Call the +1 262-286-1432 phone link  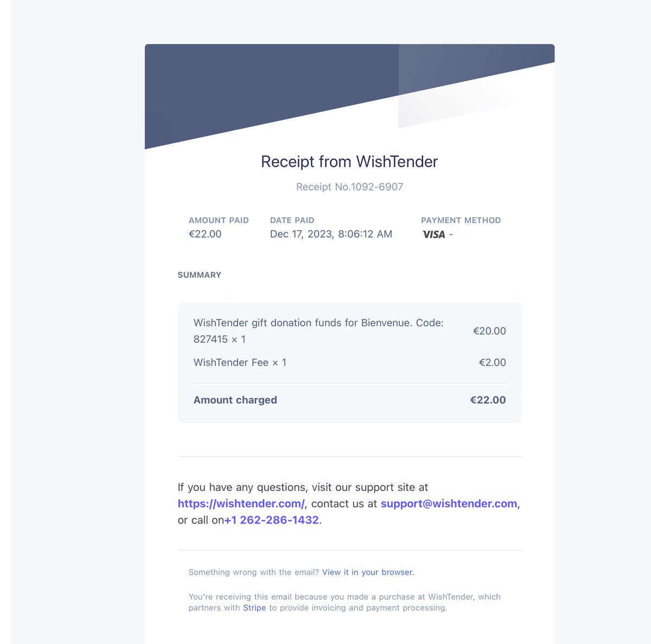tap(272, 520)
